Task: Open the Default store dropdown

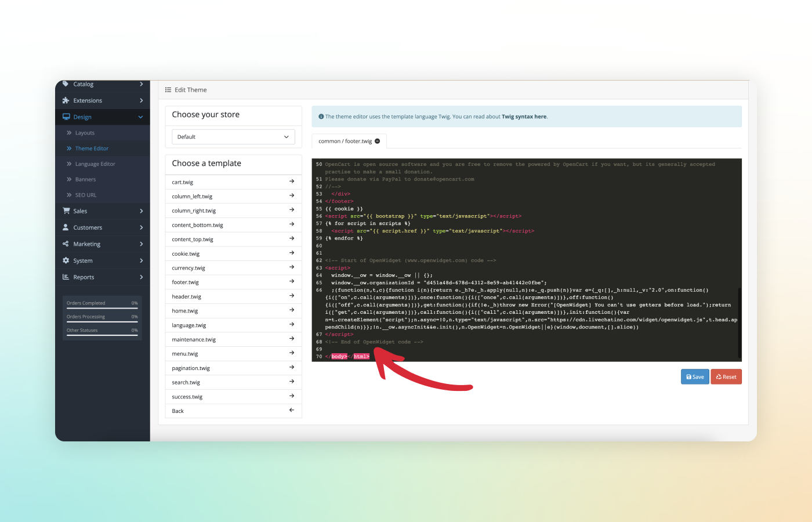Action: click(x=234, y=137)
